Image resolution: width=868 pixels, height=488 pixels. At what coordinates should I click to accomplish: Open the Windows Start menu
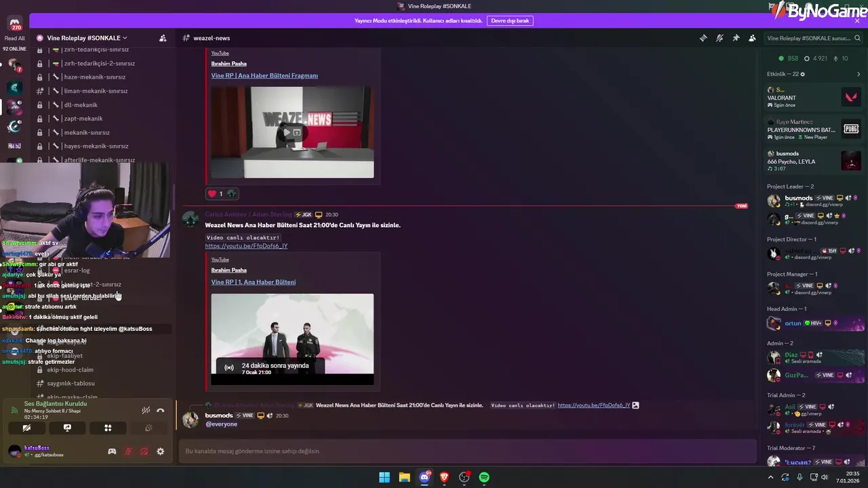pyautogui.click(x=384, y=477)
